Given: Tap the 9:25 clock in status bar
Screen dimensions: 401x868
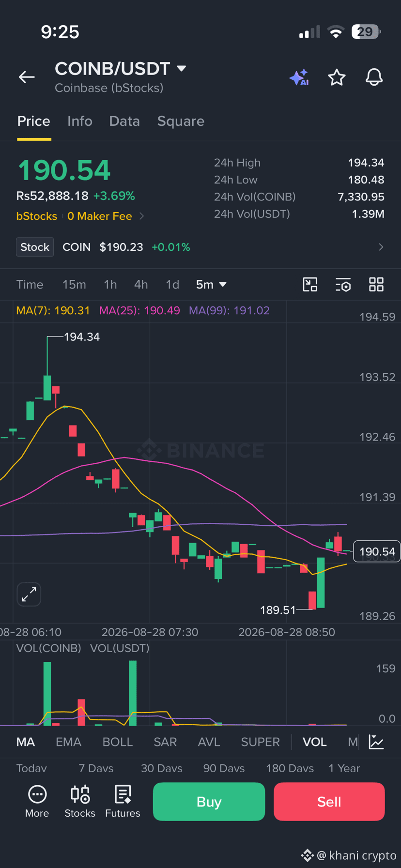Looking at the screenshot, I should [60, 32].
